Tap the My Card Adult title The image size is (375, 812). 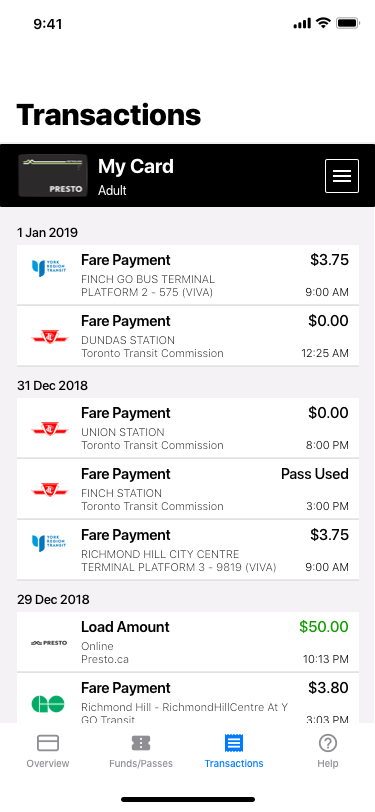point(136,177)
